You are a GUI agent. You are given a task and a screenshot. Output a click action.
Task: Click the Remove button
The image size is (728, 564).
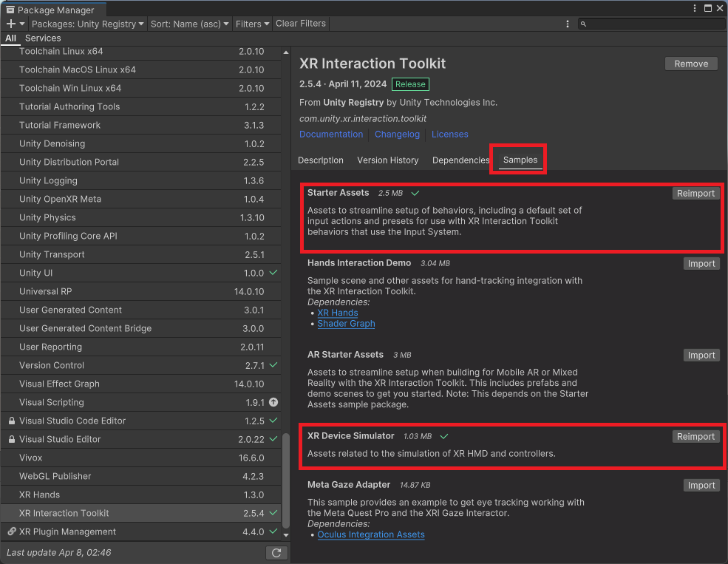(x=691, y=64)
